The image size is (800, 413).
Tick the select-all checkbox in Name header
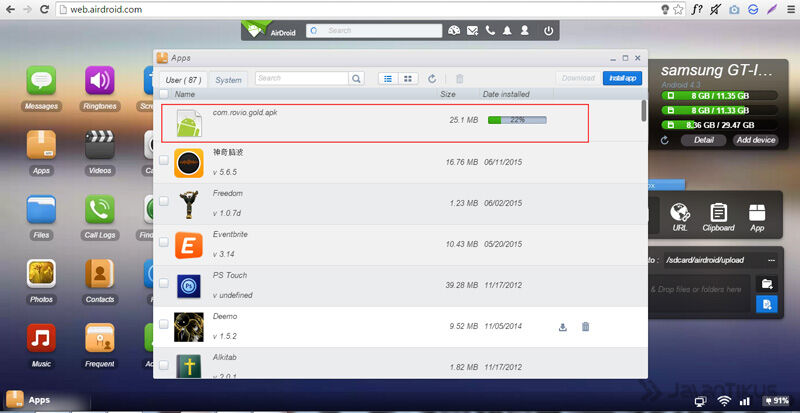[164, 94]
